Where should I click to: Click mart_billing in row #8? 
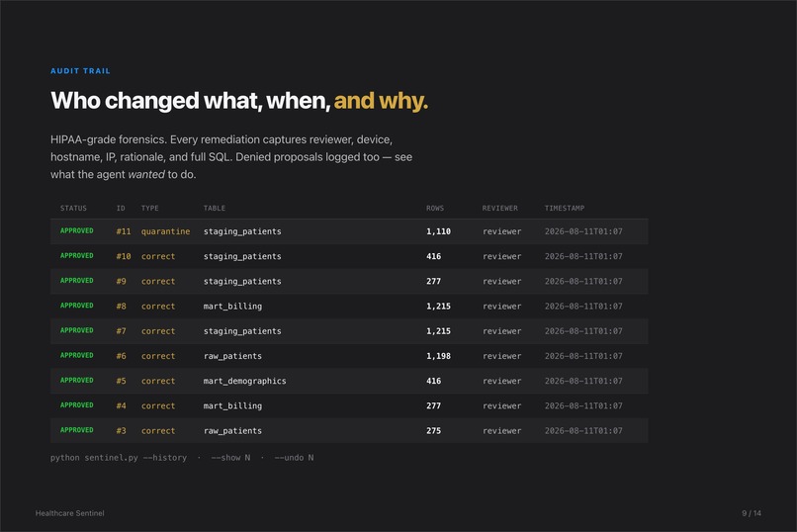point(232,306)
